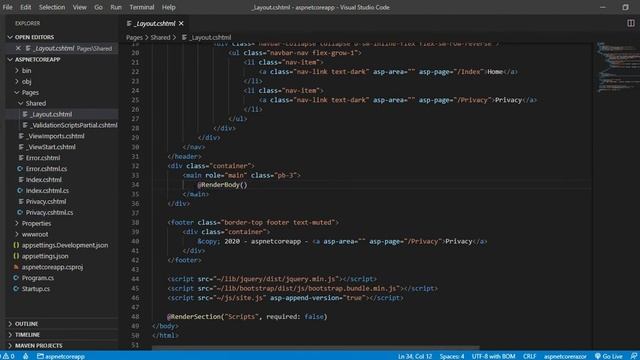Viewport: 640px width, 360px height.
Task: Open appsettings.json file
Action: point(45,256)
